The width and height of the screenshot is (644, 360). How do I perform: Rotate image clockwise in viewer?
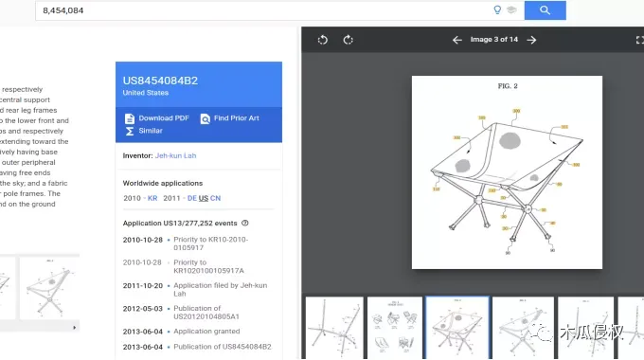click(x=348, y=40)
